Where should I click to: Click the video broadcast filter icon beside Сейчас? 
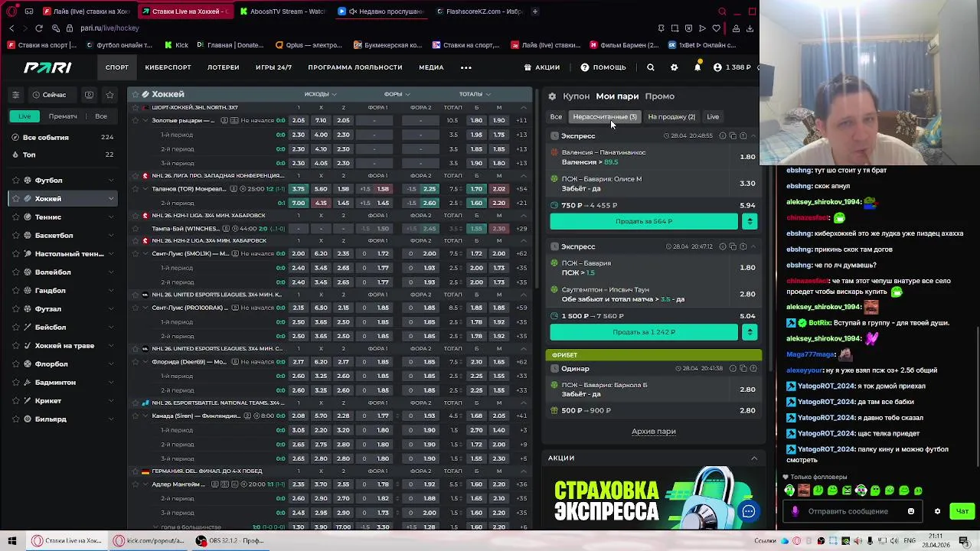(90, 95)
